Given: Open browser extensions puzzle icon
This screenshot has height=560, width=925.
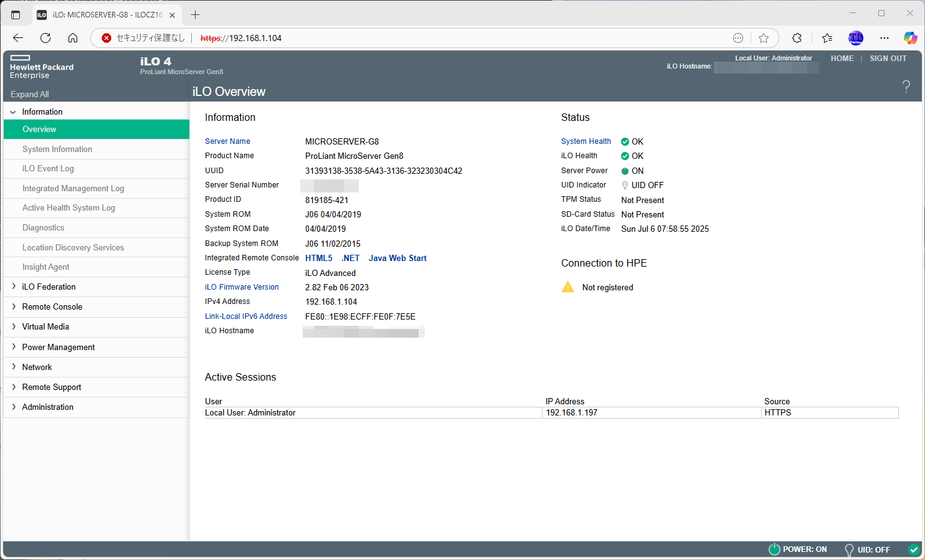Looking at the screenshot, I should click(797, 38).
